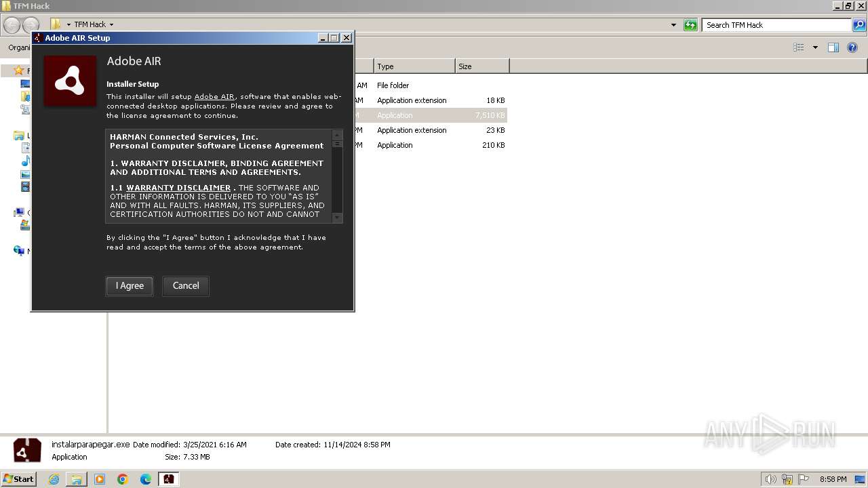Click the Favorites star icon in sidebar

[x=19, y=70]
